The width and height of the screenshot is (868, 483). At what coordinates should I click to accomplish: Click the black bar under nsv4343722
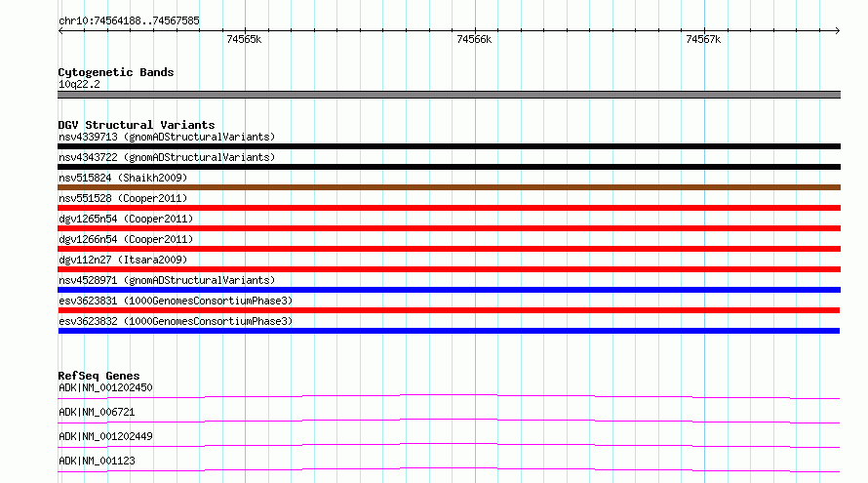pyautogui.click(x=449, y=167)
